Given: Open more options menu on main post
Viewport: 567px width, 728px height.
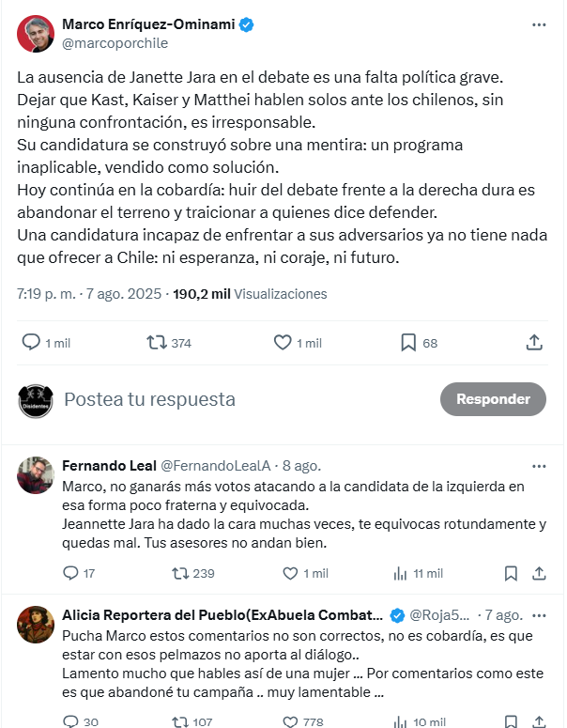Looking at the screenshot, I should click(538, 24).
